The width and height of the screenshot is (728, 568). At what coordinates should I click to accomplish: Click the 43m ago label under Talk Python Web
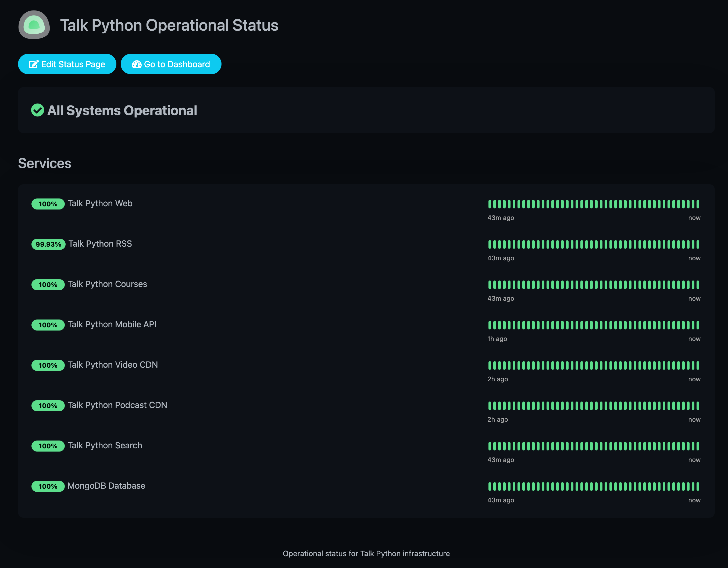[x=501, y=218]
